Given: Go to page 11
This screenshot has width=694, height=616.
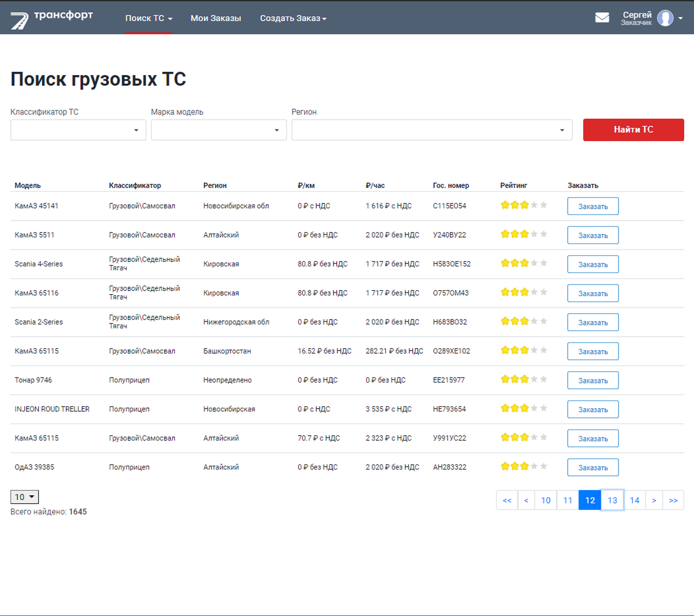Looking at the screenshot, I should (568, 500).
